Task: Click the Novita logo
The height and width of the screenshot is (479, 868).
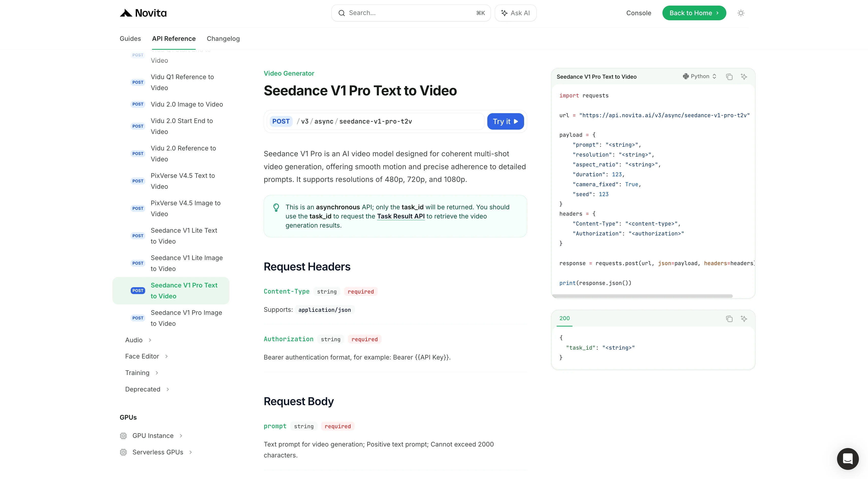Action: 143,13
